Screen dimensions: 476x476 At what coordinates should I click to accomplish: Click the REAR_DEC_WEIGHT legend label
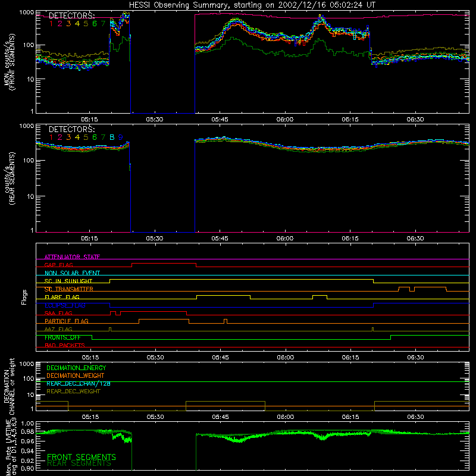[x=73, y=392]
